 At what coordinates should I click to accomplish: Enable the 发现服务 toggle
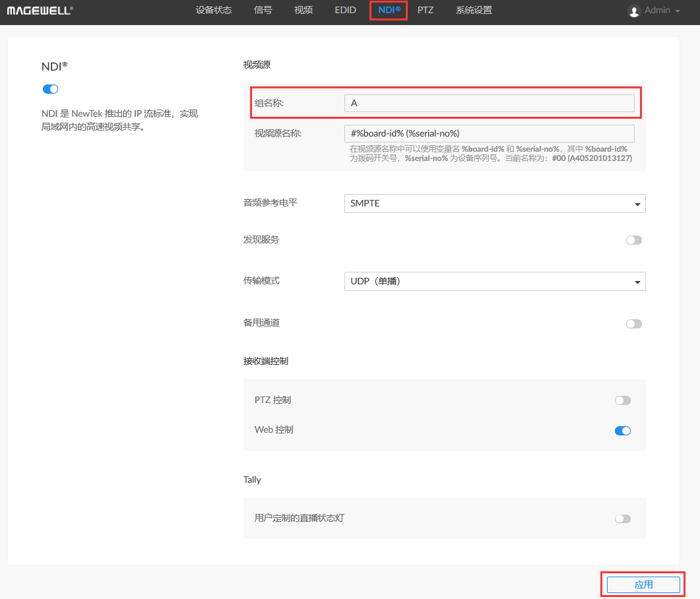[633, 240]
